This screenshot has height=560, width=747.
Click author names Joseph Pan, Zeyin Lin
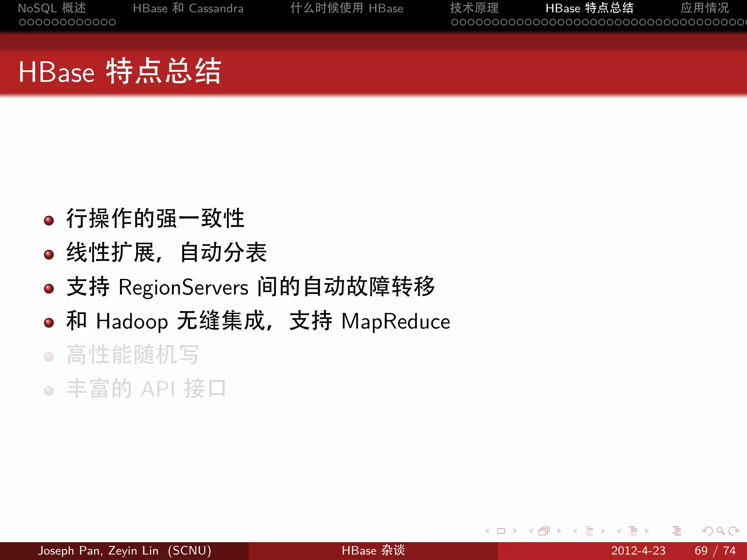[x=98, y=551]
